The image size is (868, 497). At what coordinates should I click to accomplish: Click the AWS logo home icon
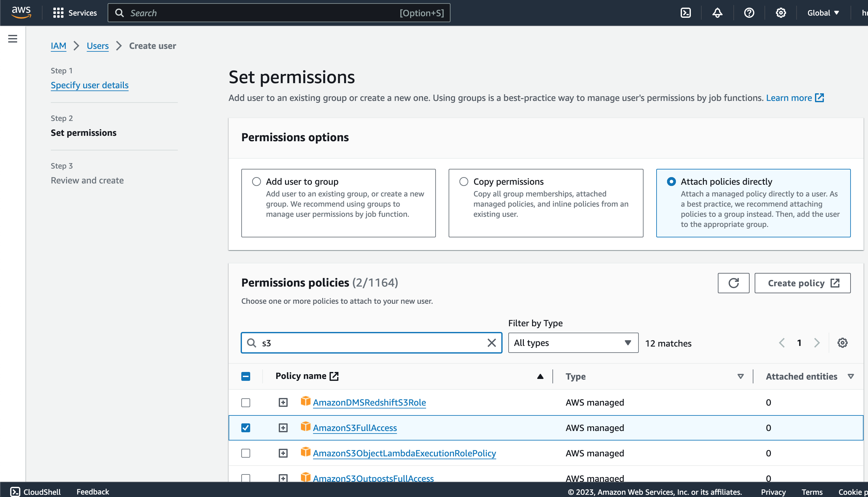coord(21,12)
